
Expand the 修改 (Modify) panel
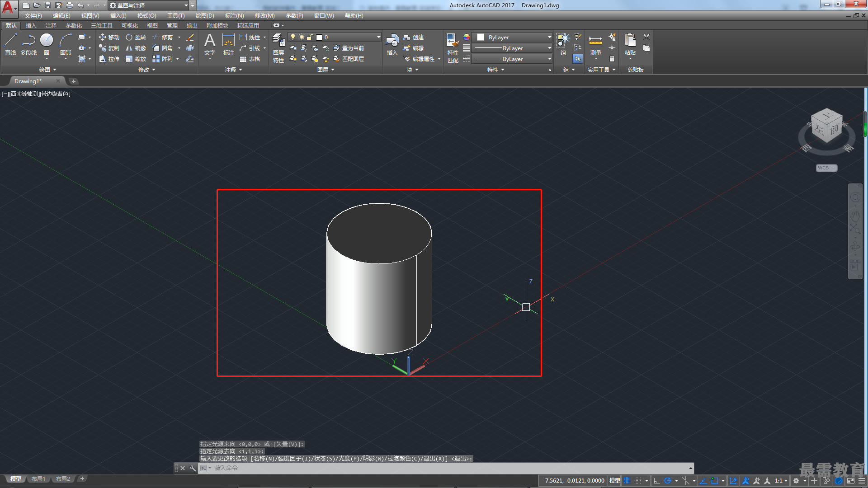click(x=146, y=70)
